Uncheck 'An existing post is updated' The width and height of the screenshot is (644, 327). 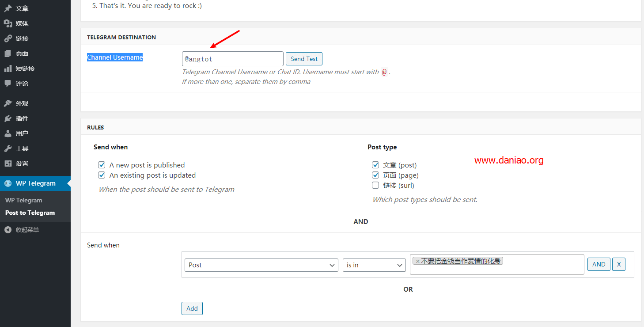pyautogui.click(x=102, y=175)
